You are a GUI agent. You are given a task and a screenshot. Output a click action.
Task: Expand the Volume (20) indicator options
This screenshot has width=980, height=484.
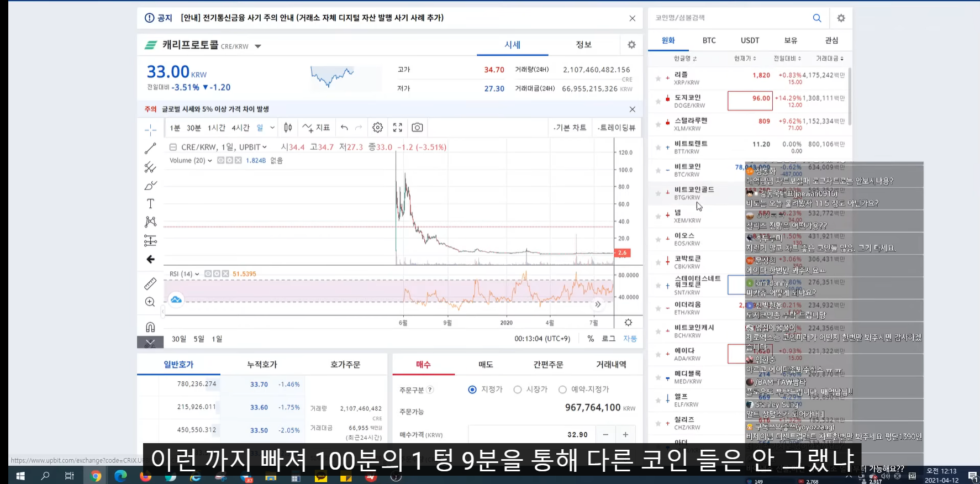(210, 161)
